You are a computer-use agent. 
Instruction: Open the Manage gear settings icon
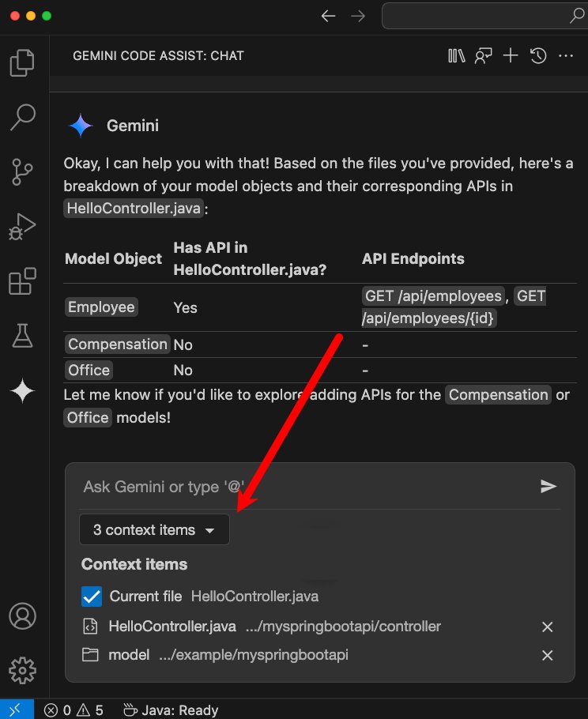(x=22, y=670)
